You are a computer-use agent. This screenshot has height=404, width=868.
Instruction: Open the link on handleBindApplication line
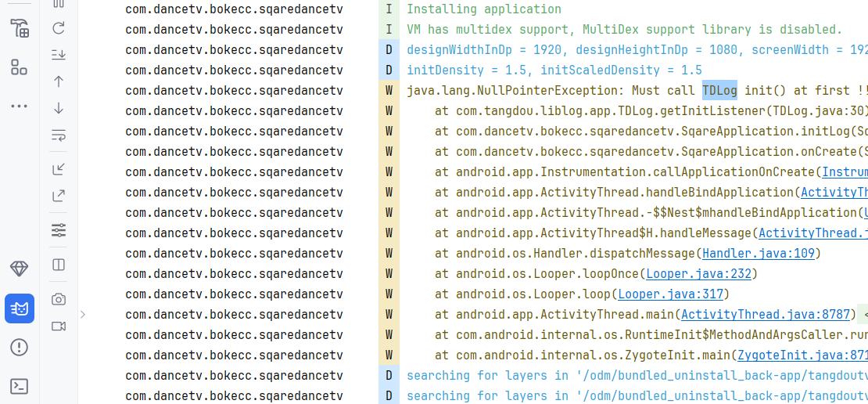[834, 193]
